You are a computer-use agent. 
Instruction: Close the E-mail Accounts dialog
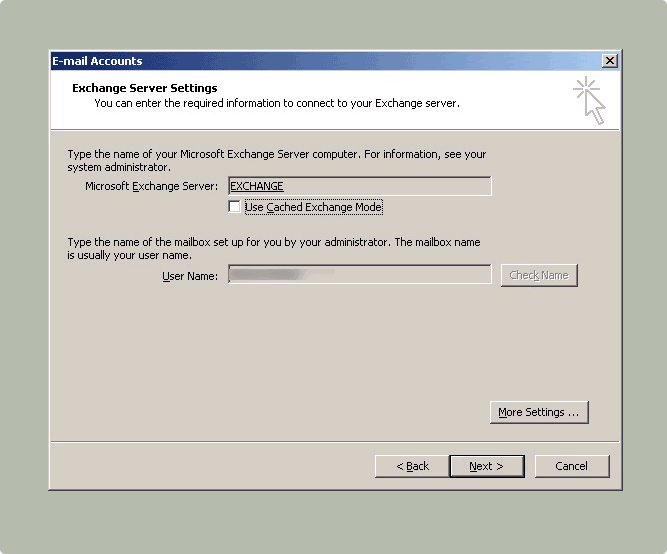tap(610, 61)
